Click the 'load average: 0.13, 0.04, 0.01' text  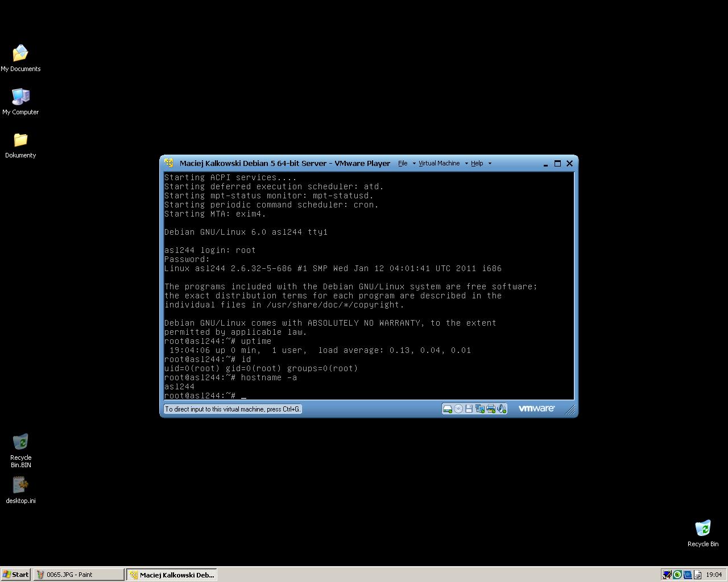pos(395,350)
